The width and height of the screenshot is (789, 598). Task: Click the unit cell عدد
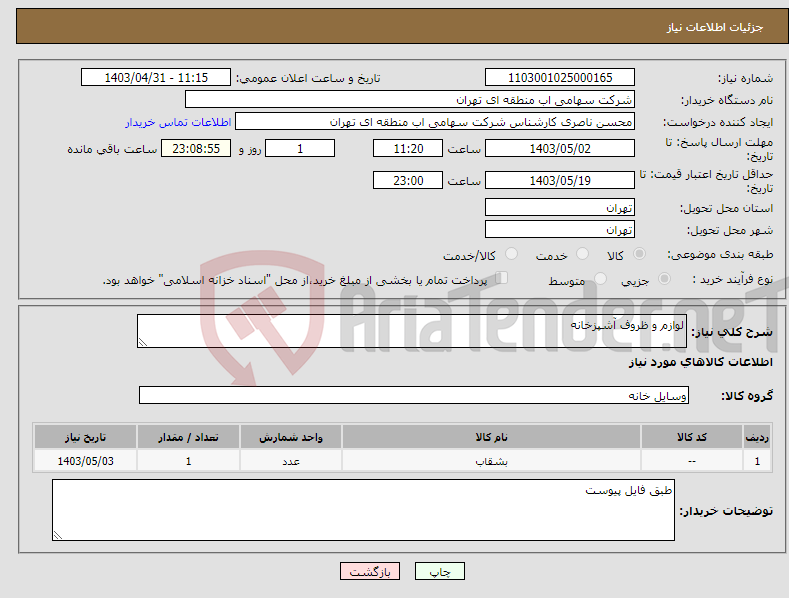coord(291,461)
